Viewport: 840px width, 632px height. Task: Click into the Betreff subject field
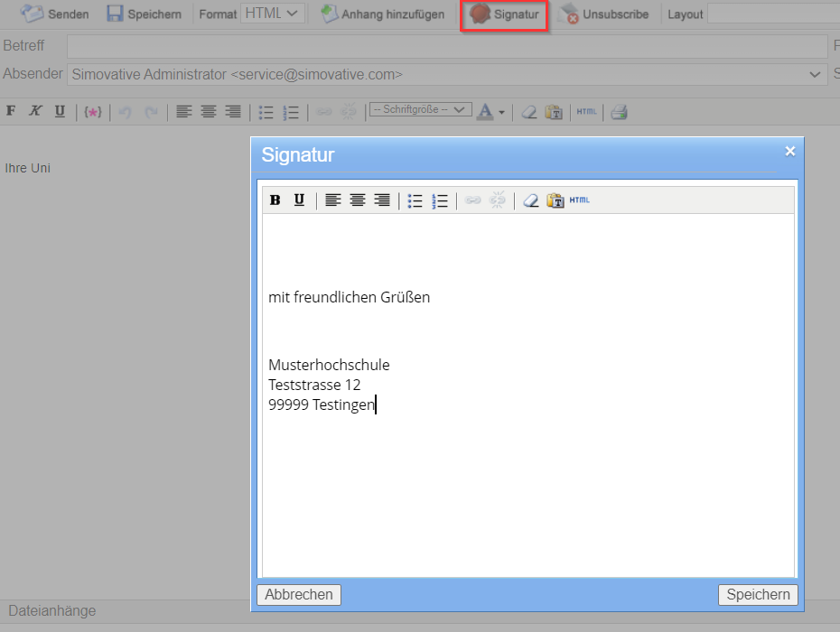click(x=447, y=47)
